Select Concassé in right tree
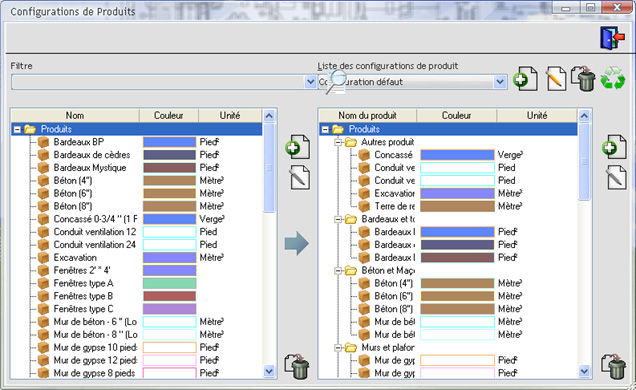The width and height of the screenshot is (636, 390). (x=393, y=155)
